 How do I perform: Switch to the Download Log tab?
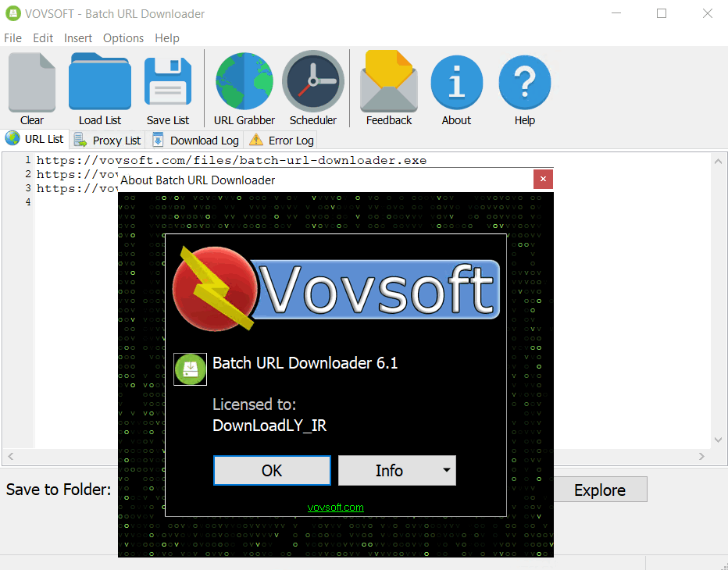[195, 141]
